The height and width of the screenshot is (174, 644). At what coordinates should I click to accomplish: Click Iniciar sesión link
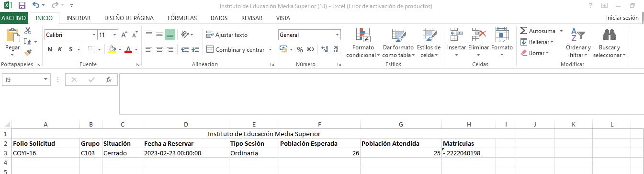pos(622,18)
